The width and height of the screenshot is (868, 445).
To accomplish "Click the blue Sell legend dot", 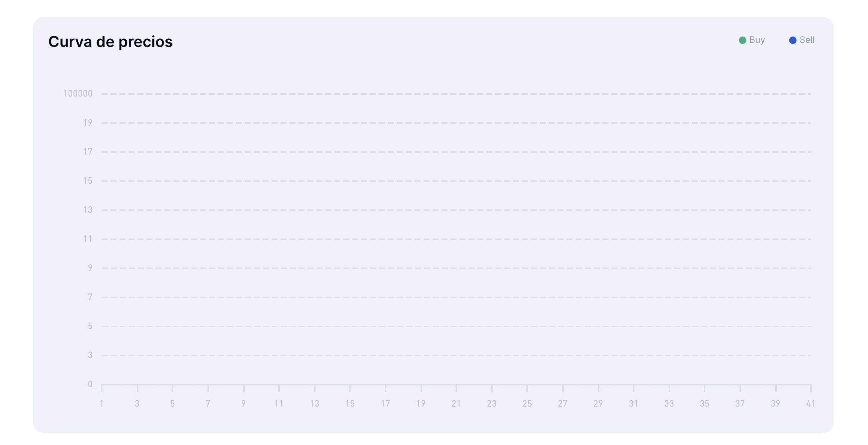I will (x=793, y=40).
